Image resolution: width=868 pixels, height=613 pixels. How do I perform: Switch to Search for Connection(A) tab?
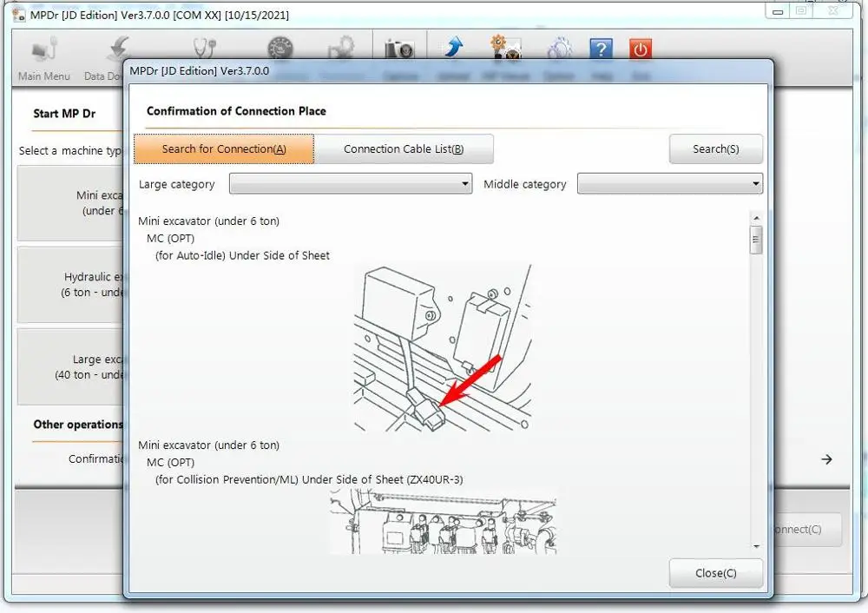[224, 149]
